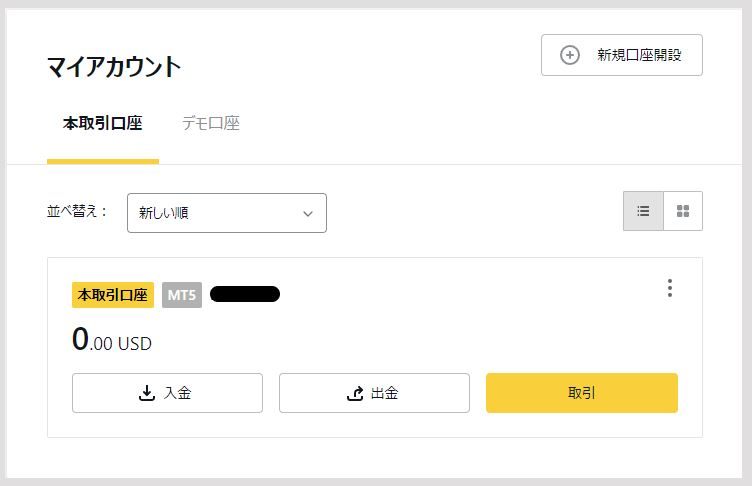The image size is (752, 486).
Task: Click the 新規口座開設 button
Action: [x=622, y=55]
